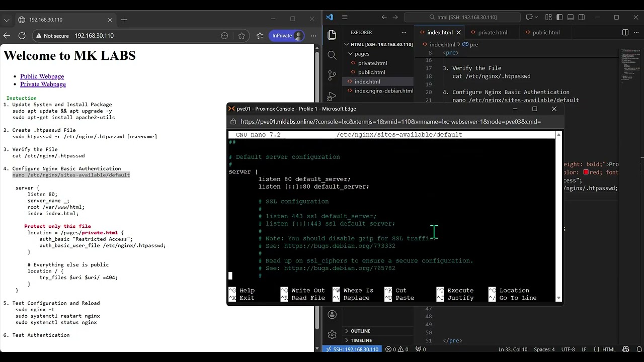Open Public Webpage link
The image size is (644, 362).
coord(42,76)
